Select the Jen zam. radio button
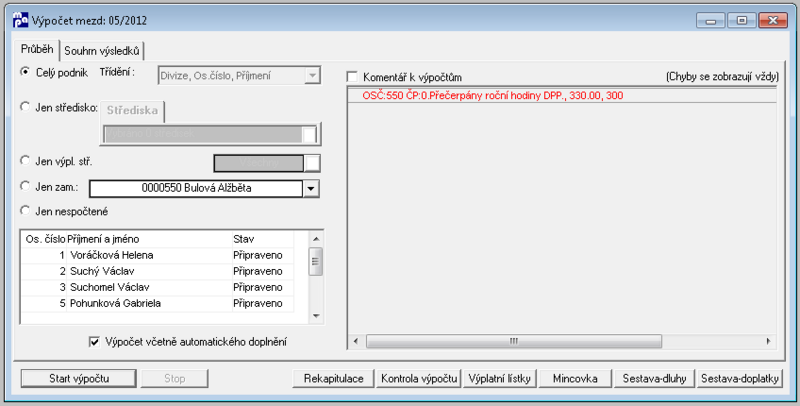 (24, 186)
